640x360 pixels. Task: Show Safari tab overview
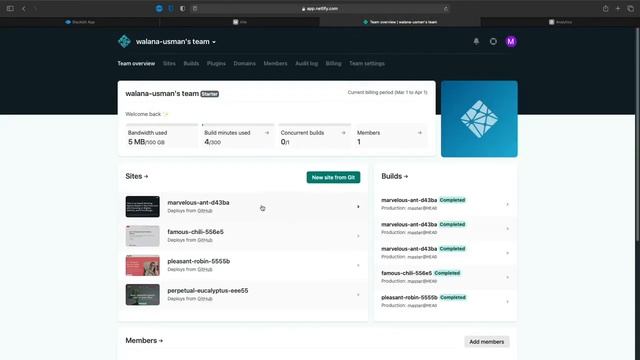click(631, 8)
